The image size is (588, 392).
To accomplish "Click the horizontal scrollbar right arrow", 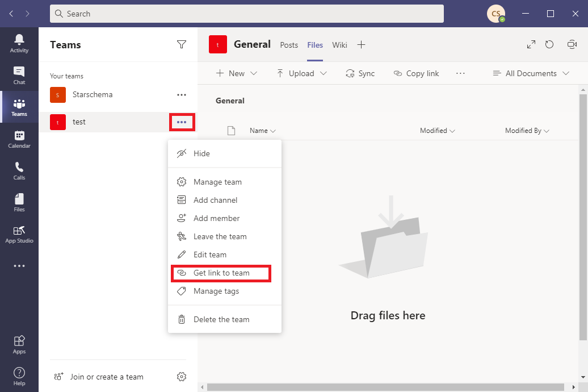I will [x=573, y=387].
